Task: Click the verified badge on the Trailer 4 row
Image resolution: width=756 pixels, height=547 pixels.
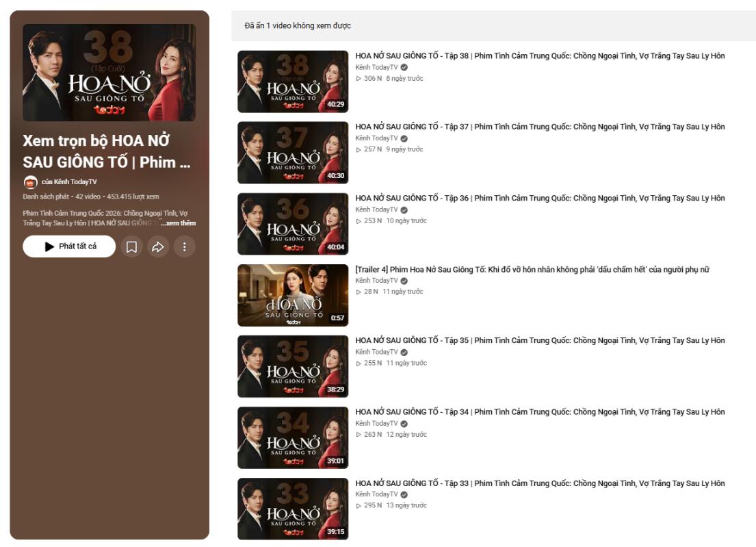Action: pos(404,281)
